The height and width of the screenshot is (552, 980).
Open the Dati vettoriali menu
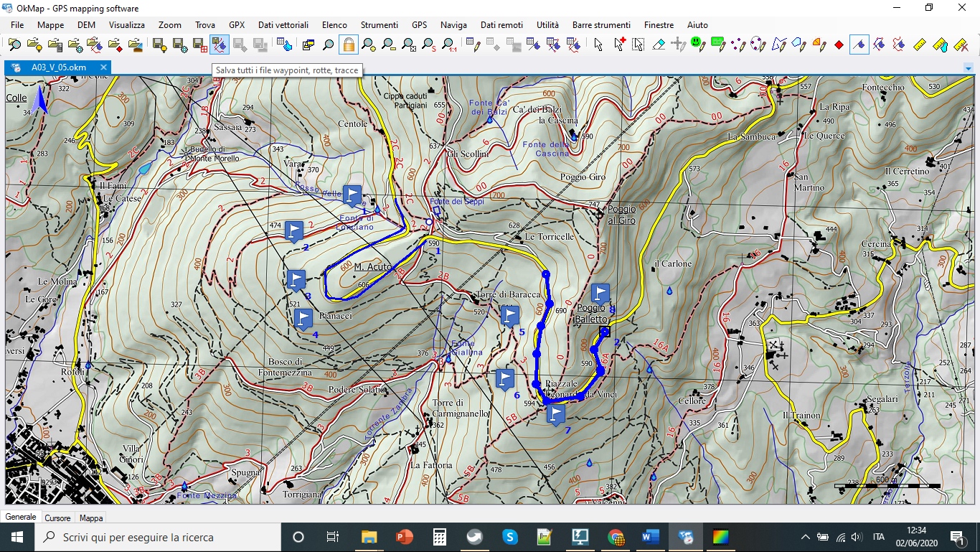(x=283, y=25)
